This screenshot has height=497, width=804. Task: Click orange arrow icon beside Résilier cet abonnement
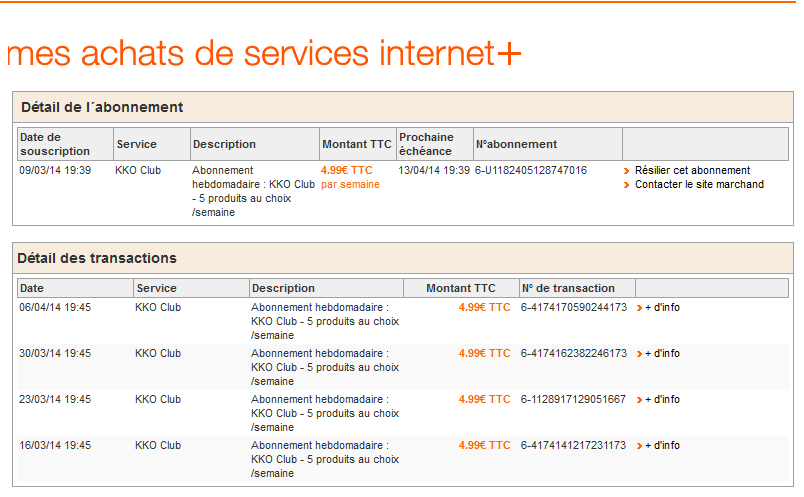[628, 171]
